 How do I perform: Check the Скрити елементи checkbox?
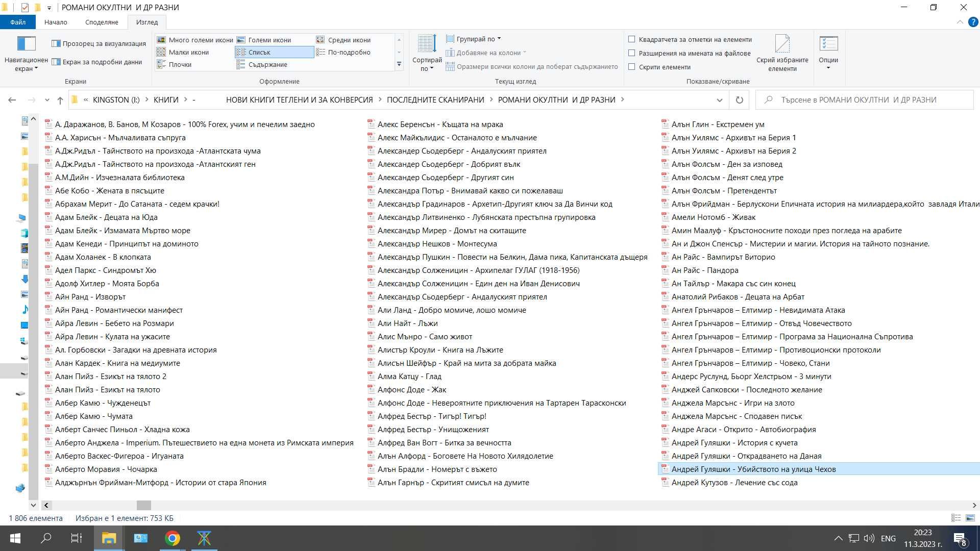[x=632, y=67]
